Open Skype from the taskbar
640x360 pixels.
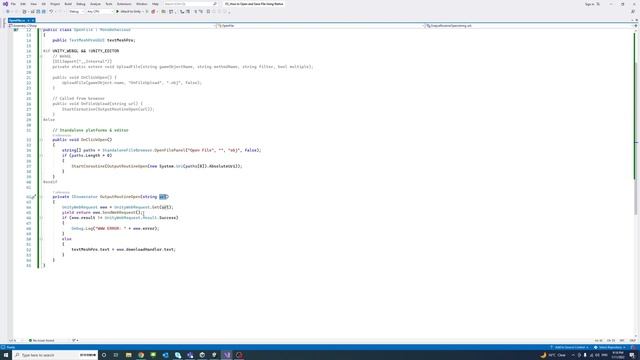[178, 355]
